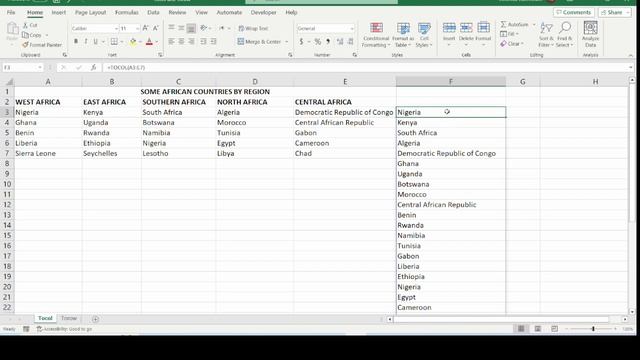This screenshot has width=640, height=360.
Task: Decrease the cell indent
Action: tap(203, 41)
